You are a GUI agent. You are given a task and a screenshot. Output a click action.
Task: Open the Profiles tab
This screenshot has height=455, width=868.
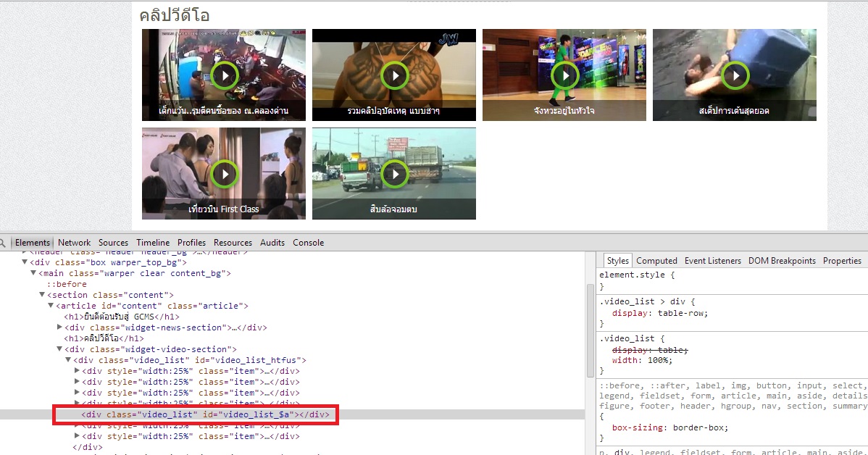(191, 243)
